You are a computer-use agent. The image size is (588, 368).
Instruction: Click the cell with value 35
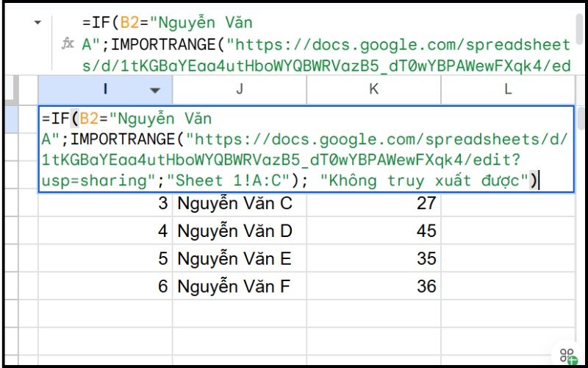tap(374, 259)
